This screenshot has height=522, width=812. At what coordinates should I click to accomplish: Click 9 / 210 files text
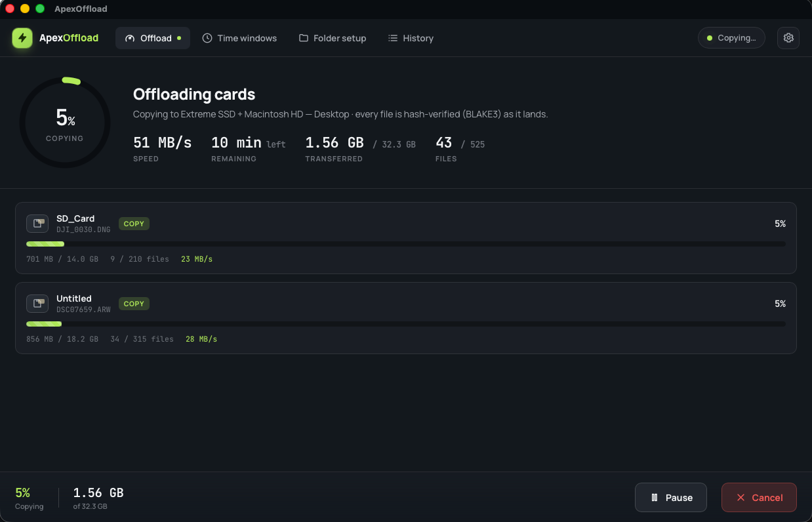[140, 259]
